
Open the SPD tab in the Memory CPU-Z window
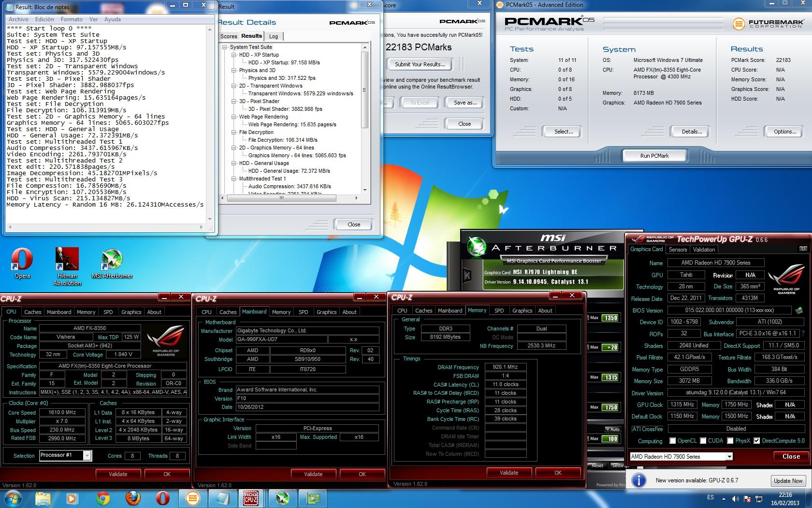[499, 311]
